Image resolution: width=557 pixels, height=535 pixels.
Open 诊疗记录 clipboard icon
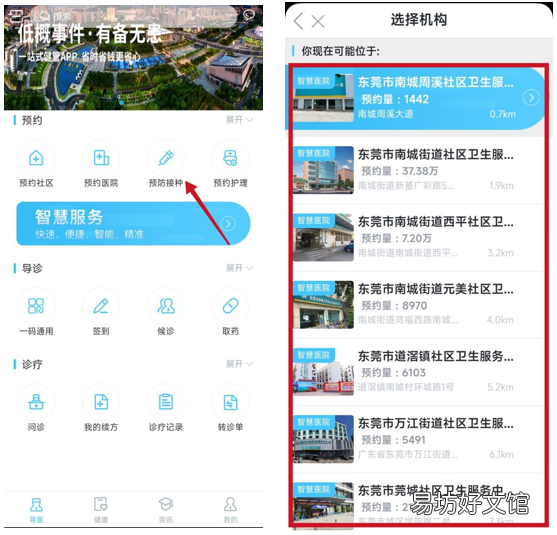tap(166, 402)
